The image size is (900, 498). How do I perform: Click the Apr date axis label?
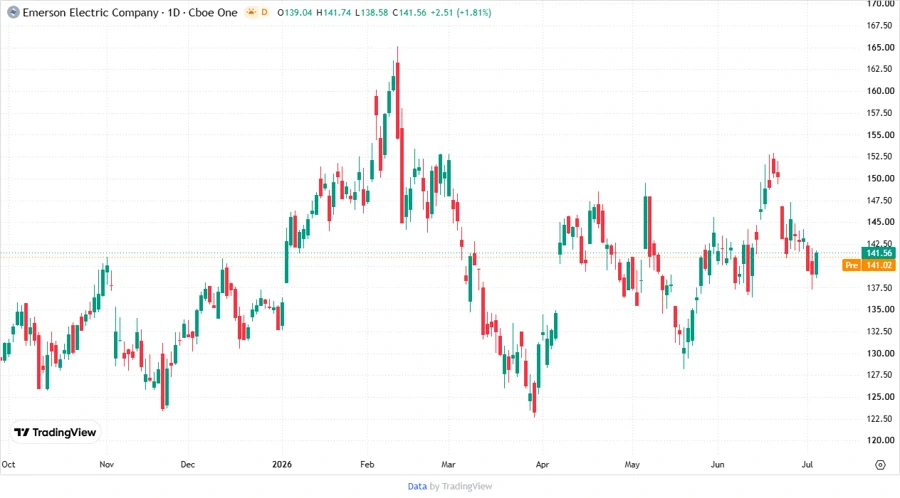coord(542,464)
